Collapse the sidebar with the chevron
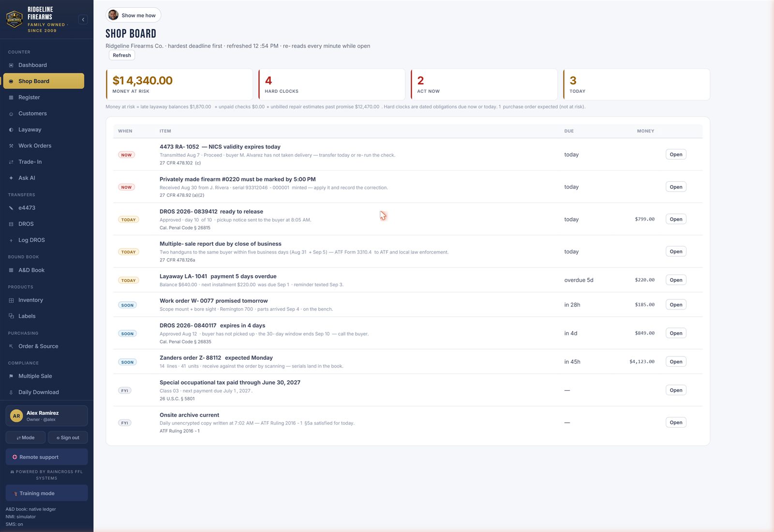 coord(83,20)
